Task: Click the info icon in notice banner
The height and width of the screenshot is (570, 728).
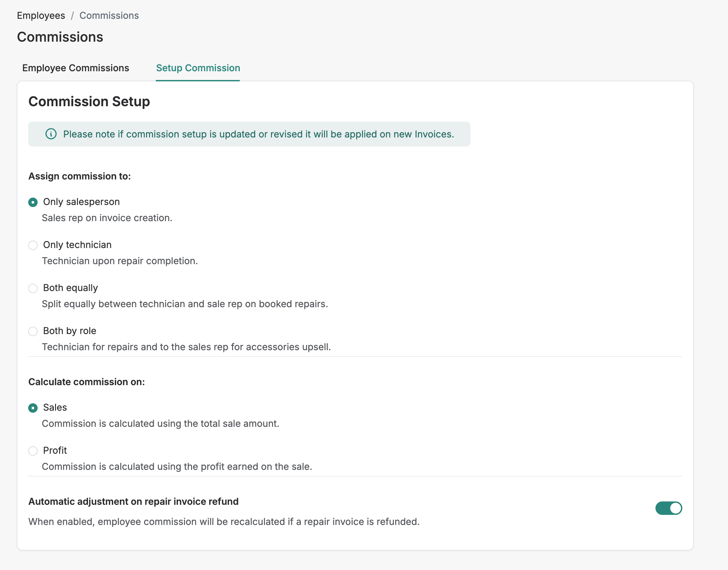Action: (x=51, y=134)
